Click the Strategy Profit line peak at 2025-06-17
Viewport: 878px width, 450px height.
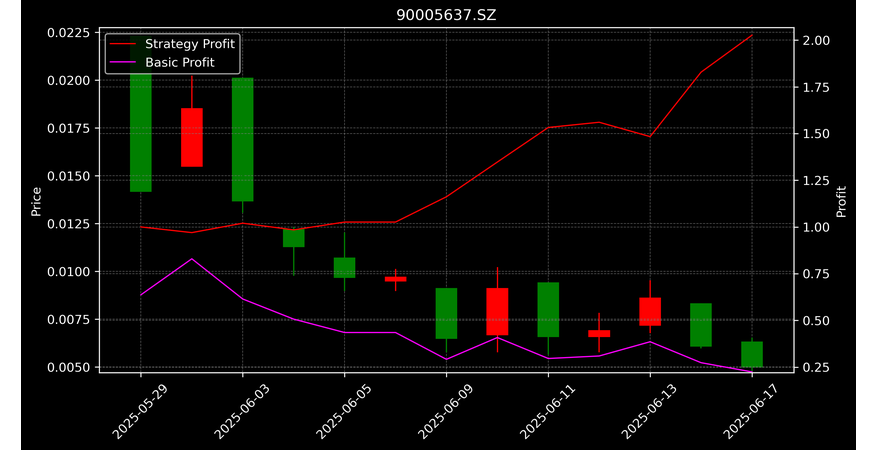click(751, 35)
